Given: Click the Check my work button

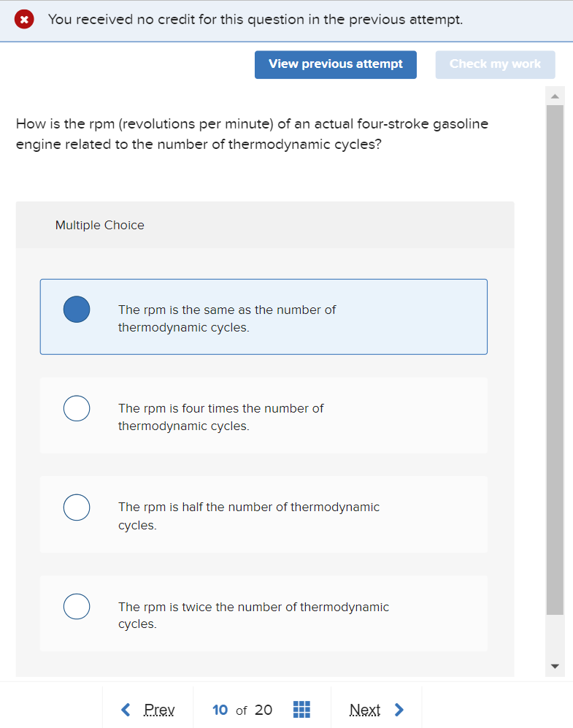Looking at the screenshot, I should tap(495, 64).
